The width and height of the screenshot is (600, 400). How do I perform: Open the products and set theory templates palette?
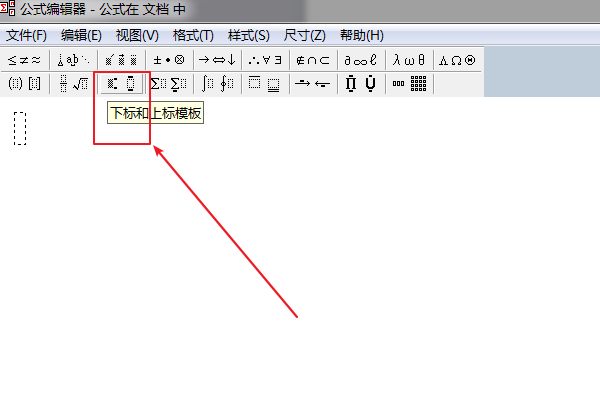click(361, 83)
